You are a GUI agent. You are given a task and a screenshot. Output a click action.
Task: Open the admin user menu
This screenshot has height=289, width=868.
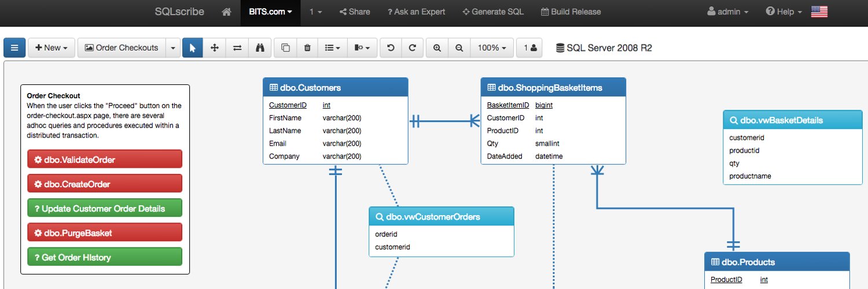pyautogui.click(x=728, y=12)
